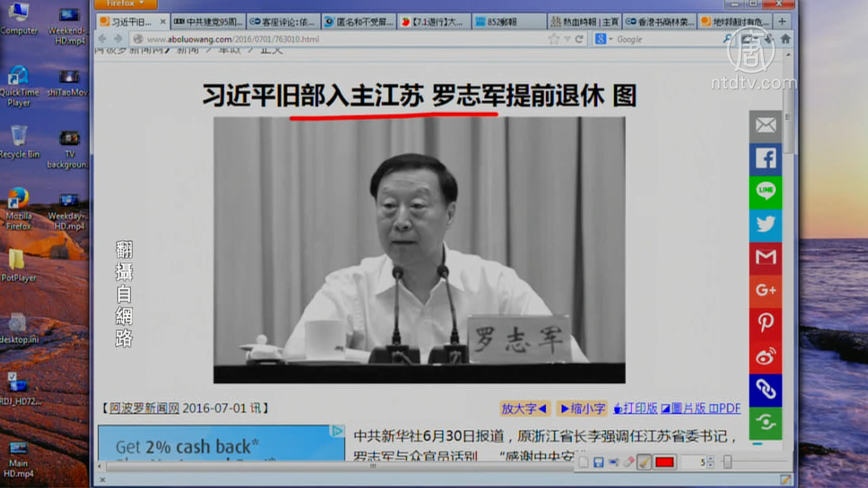Open the 阿波罗新闻网 source link
This screenshot has height=488, width=868.
144,408
